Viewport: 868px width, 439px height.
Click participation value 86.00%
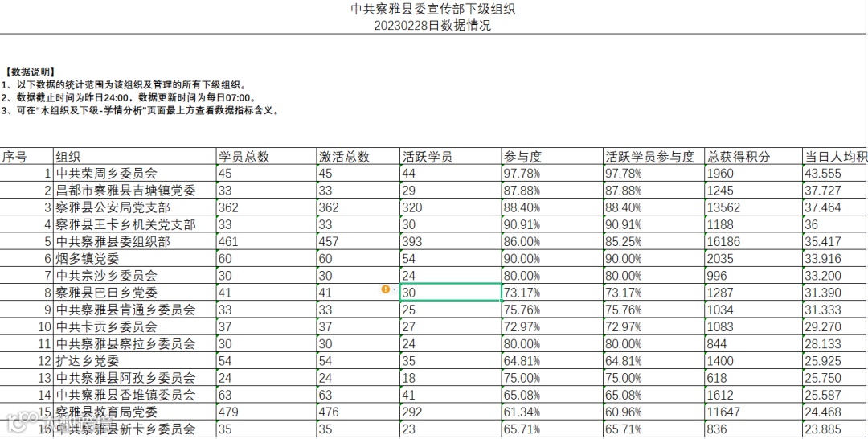(x=552, y=241)
